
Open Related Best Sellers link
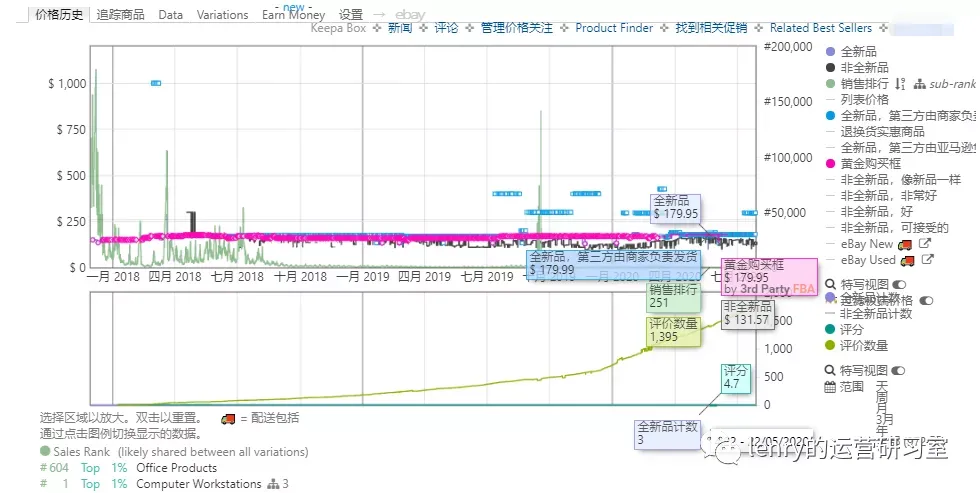point(821,28)
